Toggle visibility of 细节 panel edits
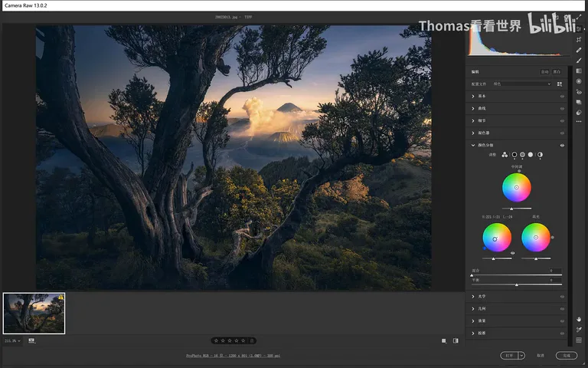This screenshot has width=588, height=368. (x=562, y=121)
